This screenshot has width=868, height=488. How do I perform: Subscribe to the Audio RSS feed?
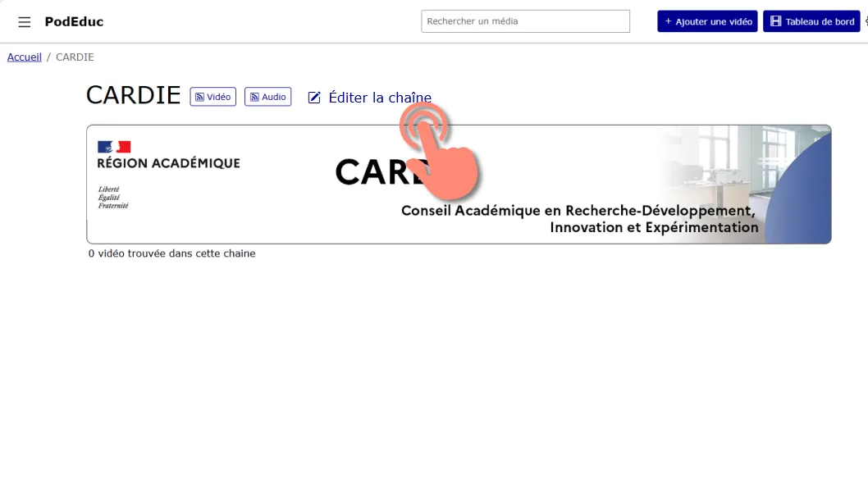coord(268,97)
